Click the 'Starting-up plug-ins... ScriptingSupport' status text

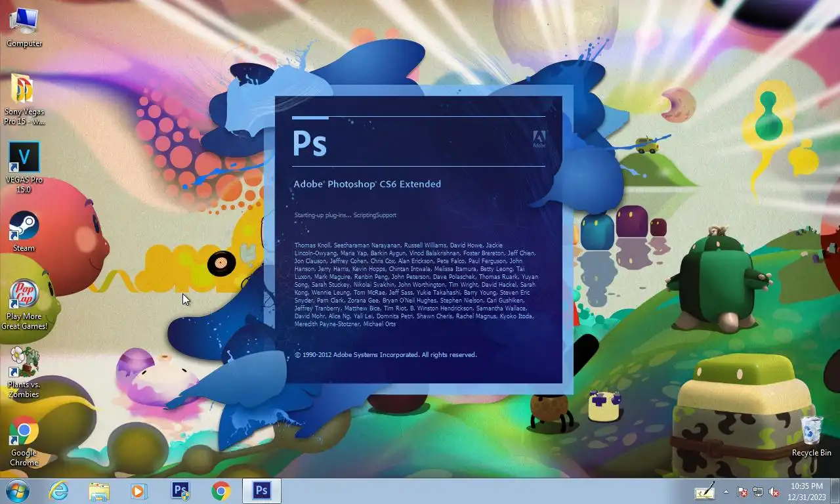click(x=345, y=215)
